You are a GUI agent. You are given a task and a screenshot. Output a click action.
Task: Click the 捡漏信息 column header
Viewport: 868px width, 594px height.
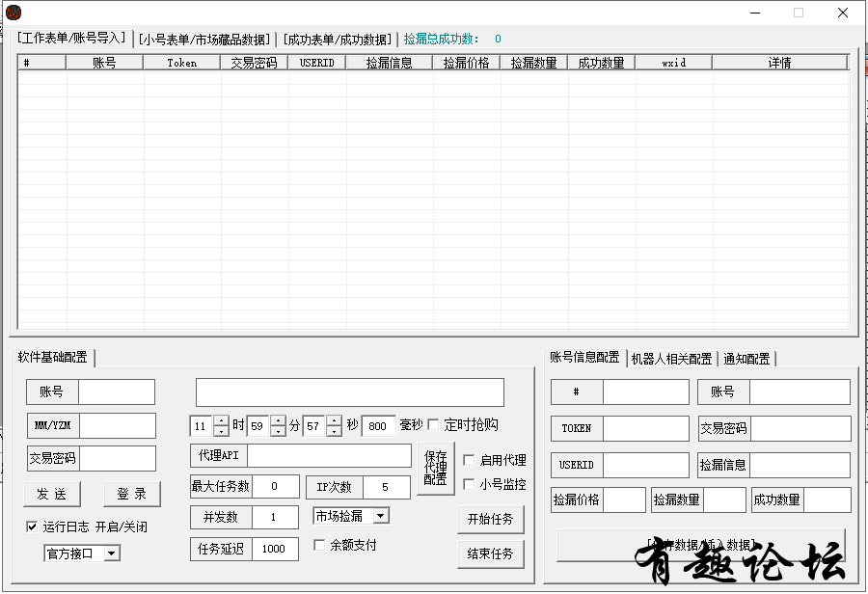390,63
